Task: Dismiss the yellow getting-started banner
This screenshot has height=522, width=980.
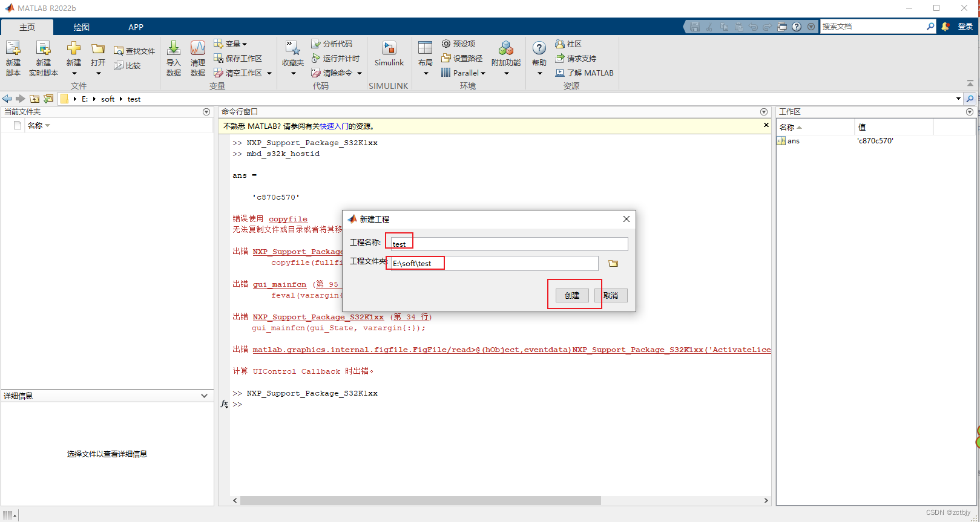Action: [766, 125]
